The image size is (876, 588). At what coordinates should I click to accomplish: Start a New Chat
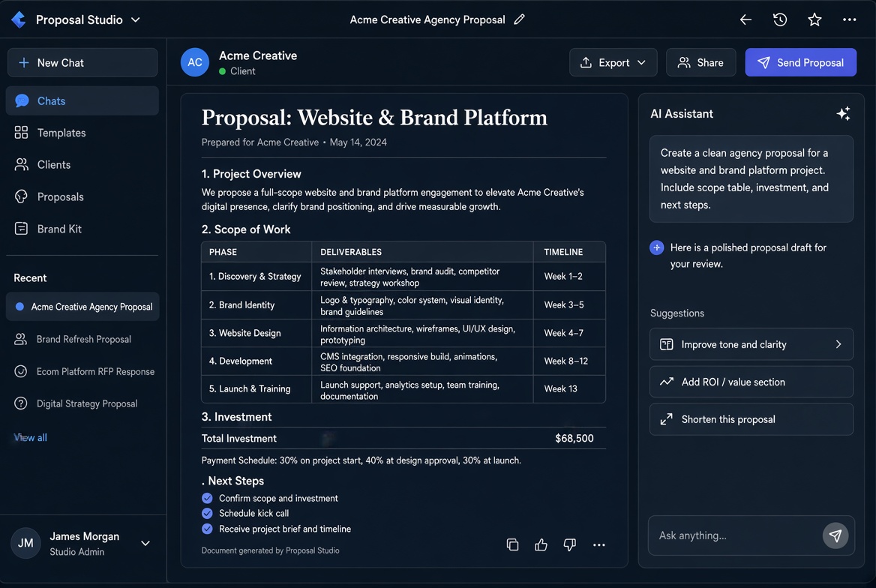tap(82, 62)
